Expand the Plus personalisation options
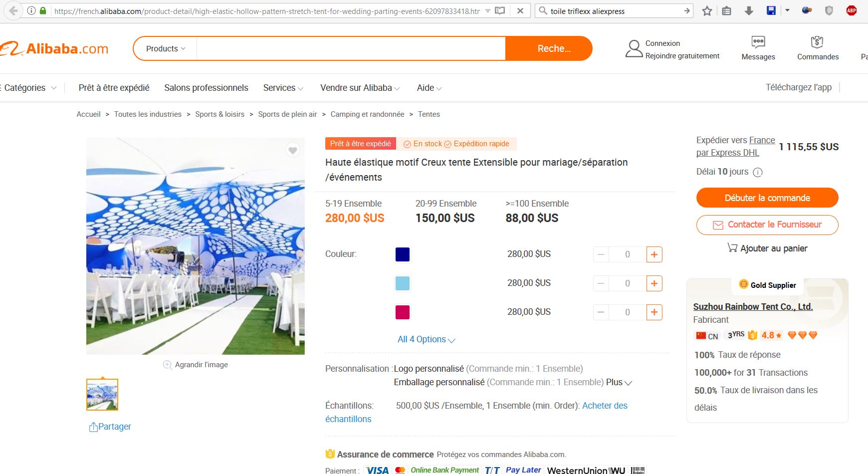868x474 pixels. click(619, 382)
